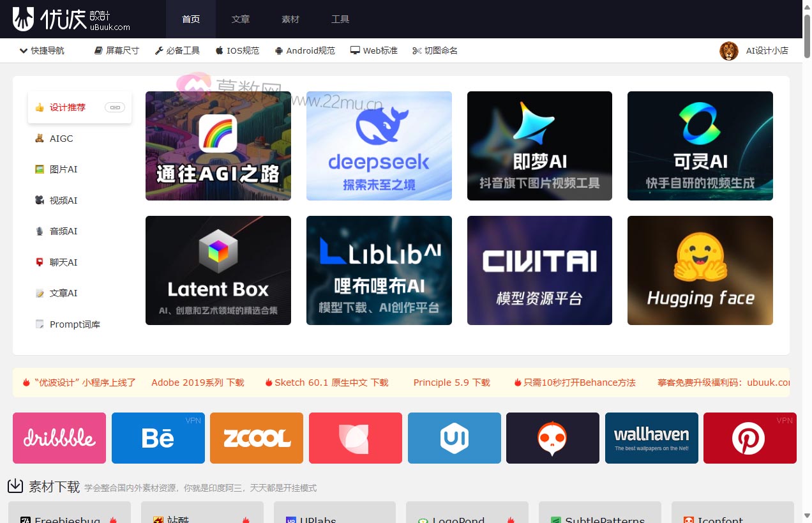
Task: Open the IOS规范 link
Action: click(237, 50)
